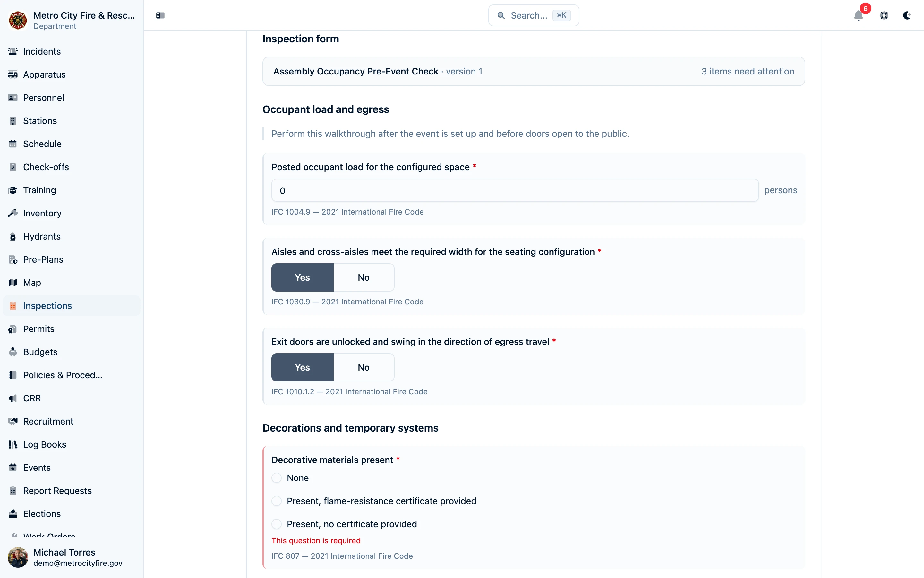
Task: Click the Metro City Fire department logo
Action: click(x=18, y=20)
